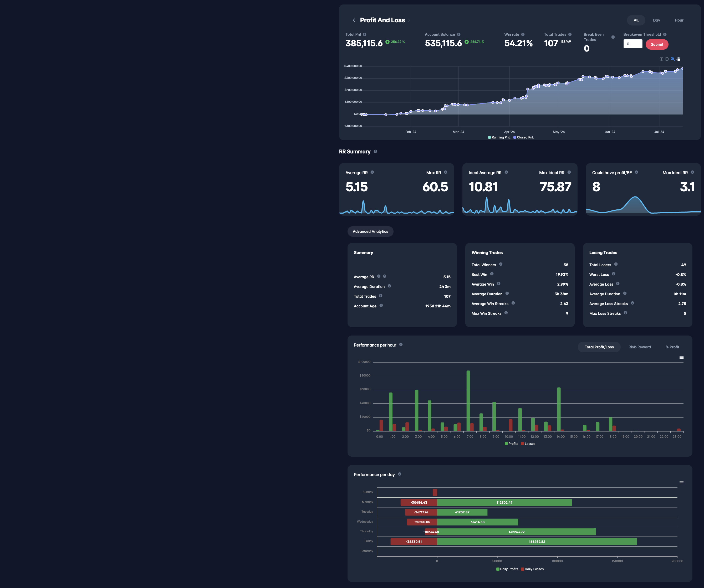Viewport: 704px width, 588px height.
Task: Activate the selection zoom magnifier on PnL chart
Action: coord(672,59)
